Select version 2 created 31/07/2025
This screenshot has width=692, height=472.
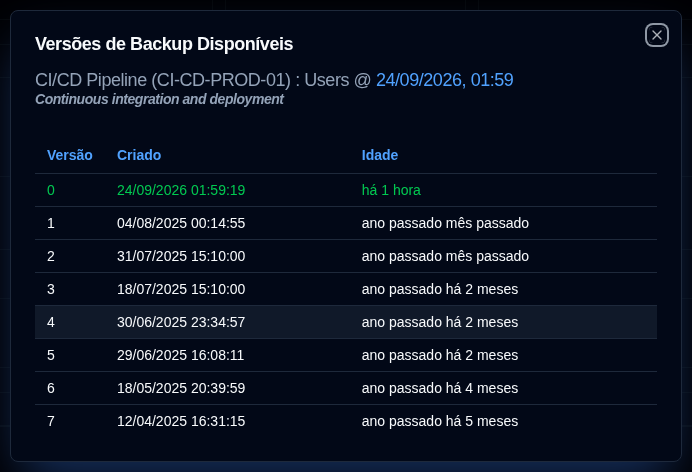346,256
